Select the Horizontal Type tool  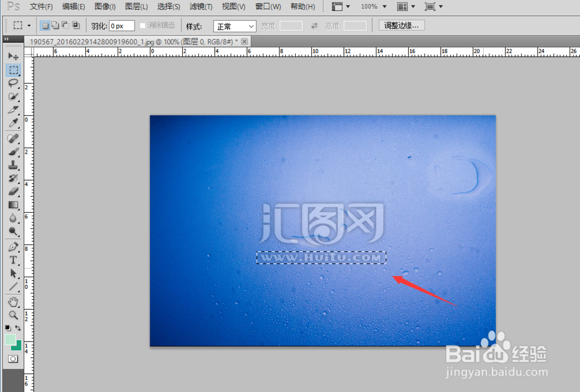point(13,260)
